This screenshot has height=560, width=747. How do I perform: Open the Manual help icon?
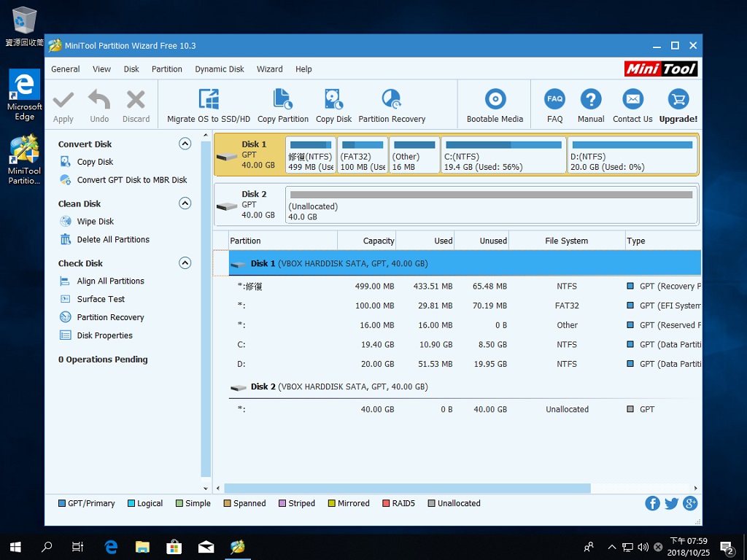tap(591, 99)
